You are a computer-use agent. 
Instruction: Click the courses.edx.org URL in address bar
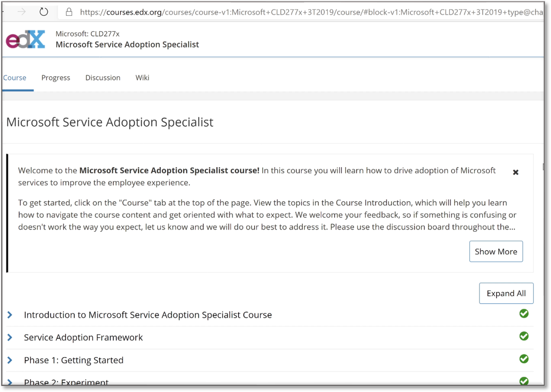tap(311, 12)
